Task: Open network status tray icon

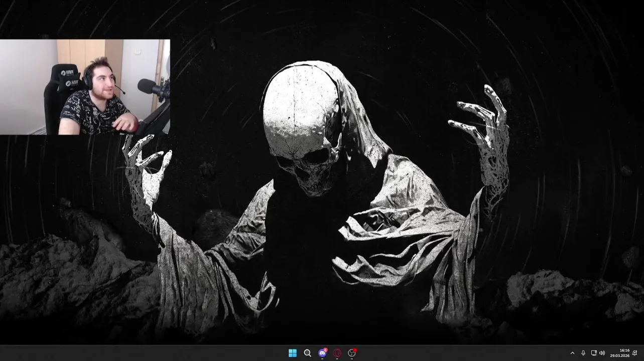Action: click(594, 353)
